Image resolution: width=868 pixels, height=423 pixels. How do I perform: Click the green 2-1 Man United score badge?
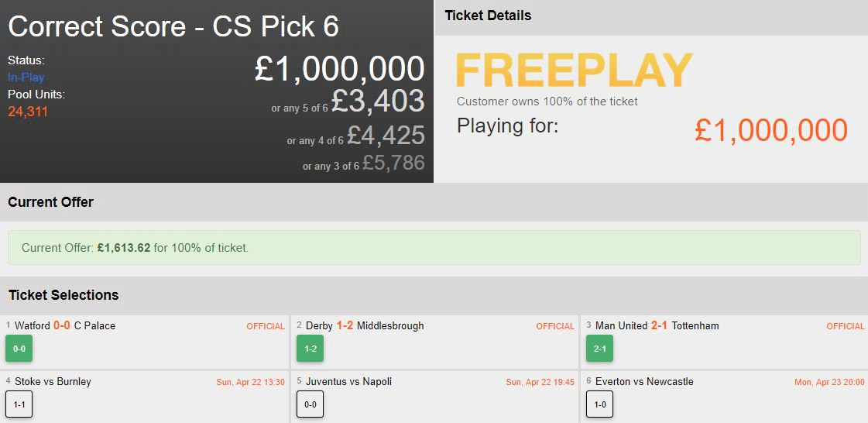(599, 349)
